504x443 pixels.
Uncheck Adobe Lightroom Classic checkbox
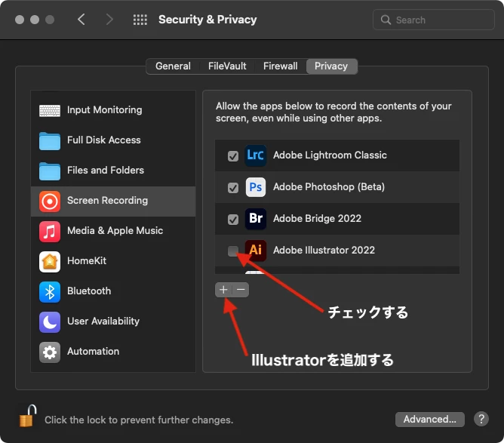[233, 156]
